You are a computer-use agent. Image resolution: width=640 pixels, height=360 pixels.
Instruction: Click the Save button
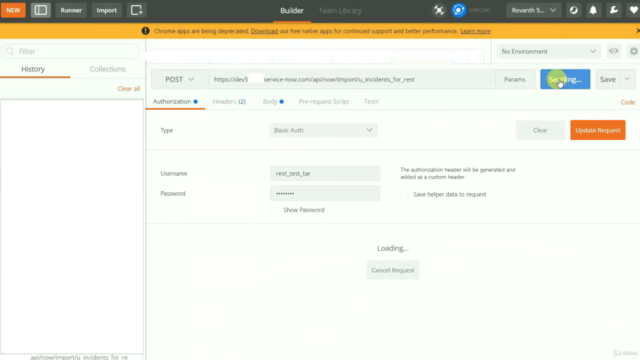click(607, 79)
